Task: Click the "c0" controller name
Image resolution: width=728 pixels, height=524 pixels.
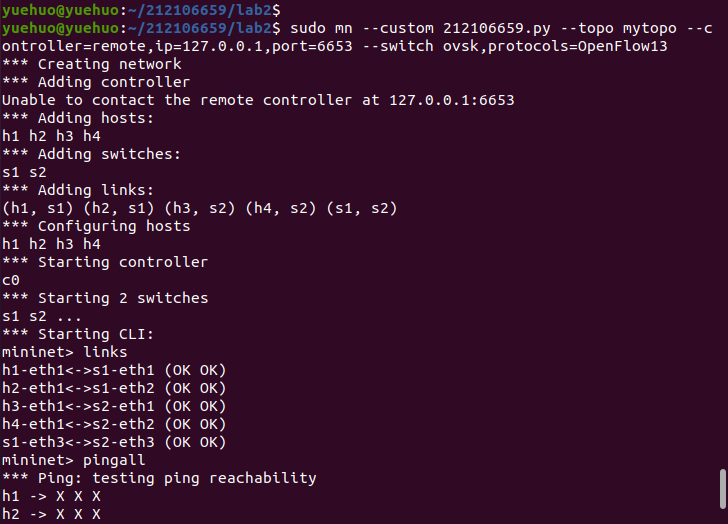Action: click(11, 280)
